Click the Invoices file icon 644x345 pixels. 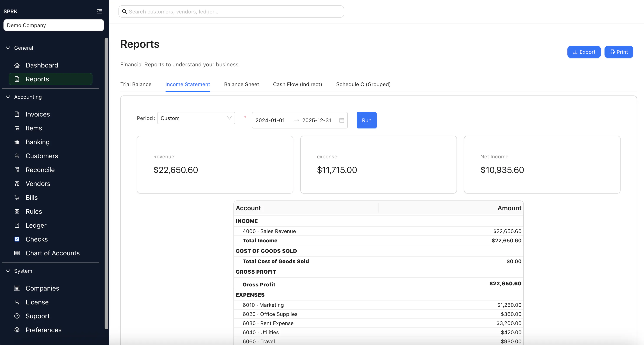pos(17,114)
